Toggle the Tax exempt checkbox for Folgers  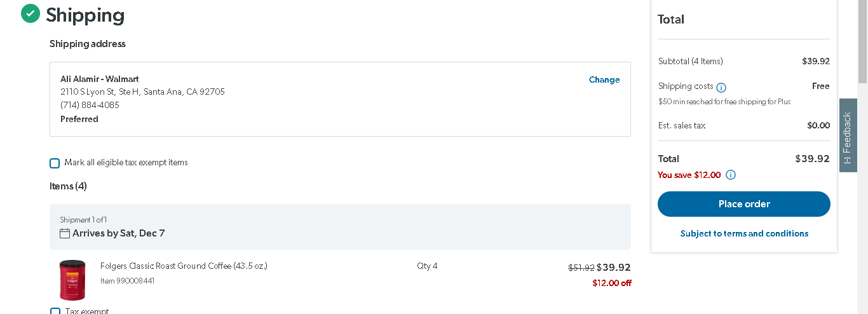click(x=55, y=311)
